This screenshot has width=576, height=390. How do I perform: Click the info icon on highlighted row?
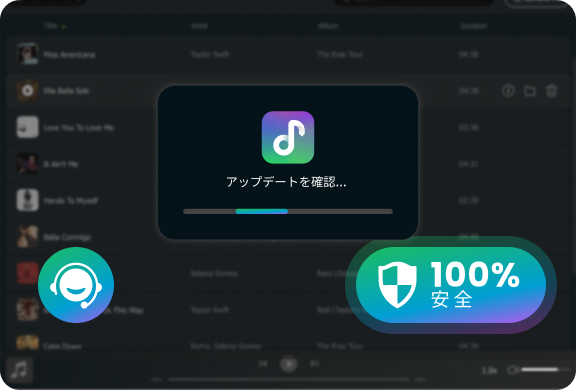[x=508, y=90]
